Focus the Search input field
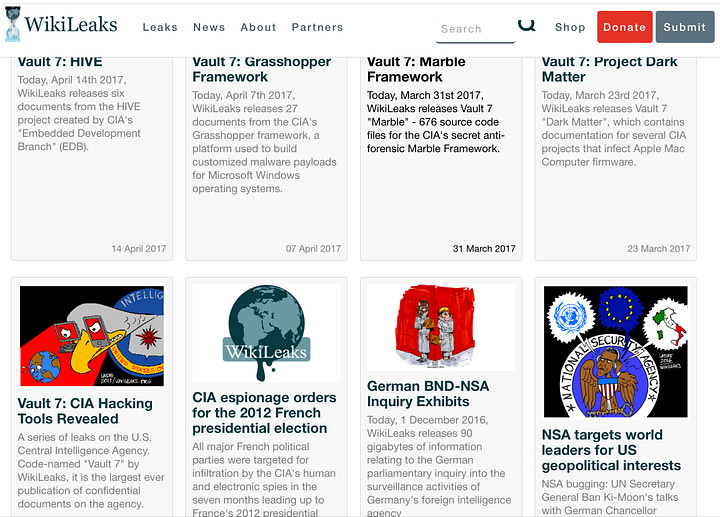 coord(475,29)
